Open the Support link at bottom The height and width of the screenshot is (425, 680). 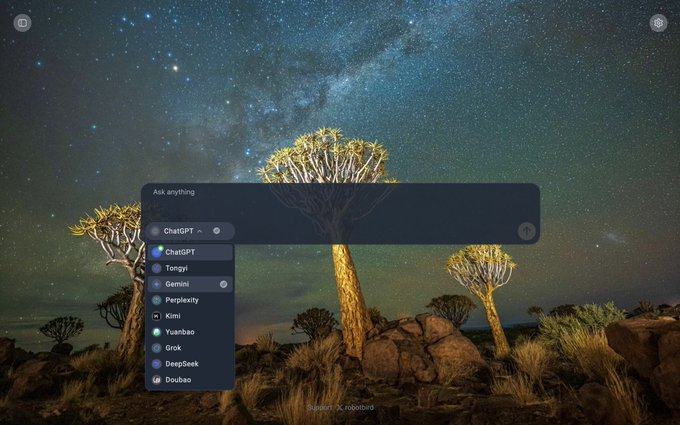(319, 408)
